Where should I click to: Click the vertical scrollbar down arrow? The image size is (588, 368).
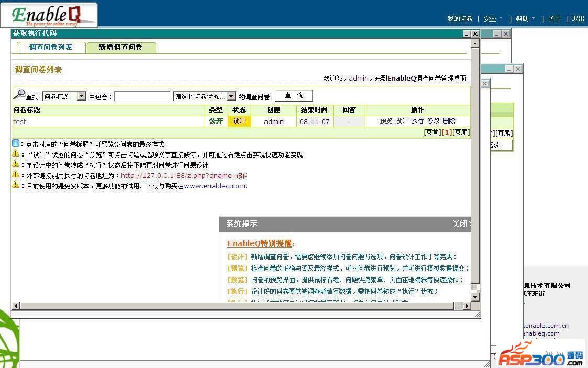point(475,297)
